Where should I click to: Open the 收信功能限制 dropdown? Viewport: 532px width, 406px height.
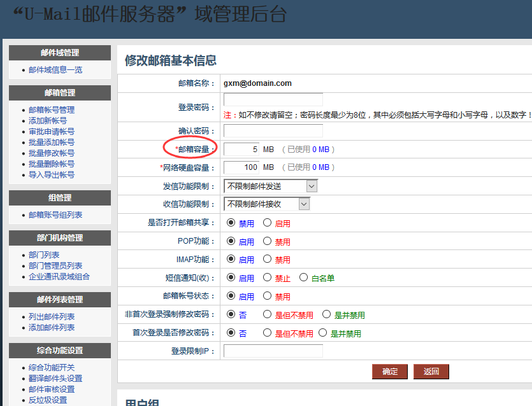[266, 204]
